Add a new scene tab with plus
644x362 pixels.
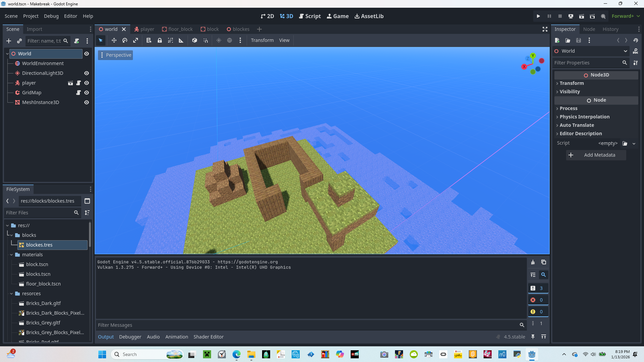pyautogui.click(x=259, y=29)
